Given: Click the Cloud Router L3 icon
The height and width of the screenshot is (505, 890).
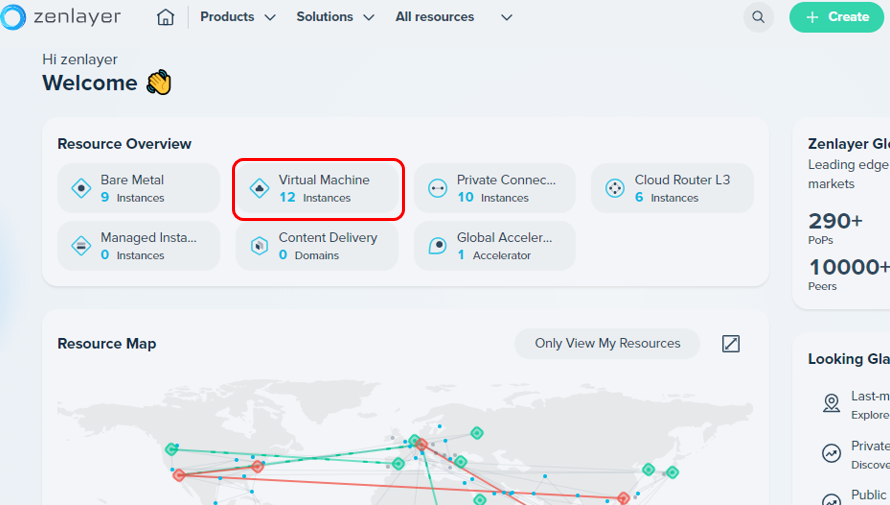Looking at the screenshot, I should (615, 188).
